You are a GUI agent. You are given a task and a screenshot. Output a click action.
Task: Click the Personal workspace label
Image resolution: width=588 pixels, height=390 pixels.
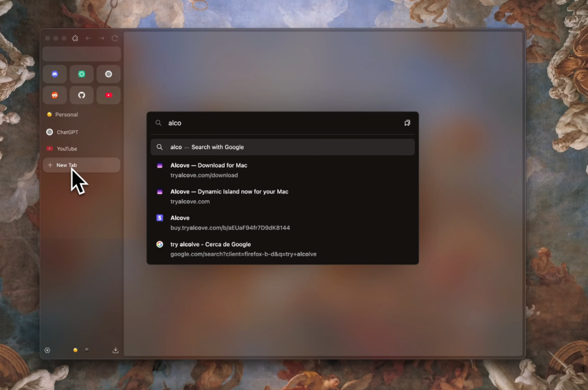point(66,115)
